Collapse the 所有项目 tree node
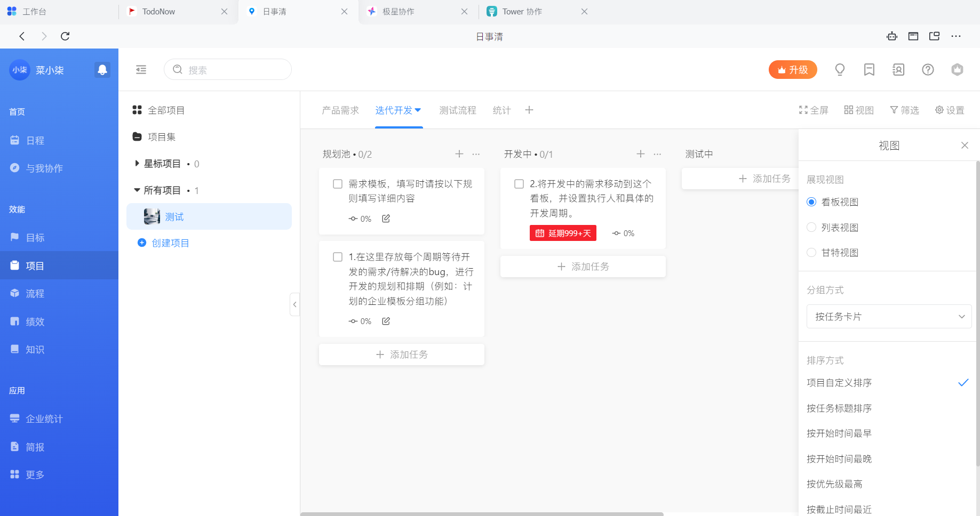This screenshot has height=516, width=980. 137,190
